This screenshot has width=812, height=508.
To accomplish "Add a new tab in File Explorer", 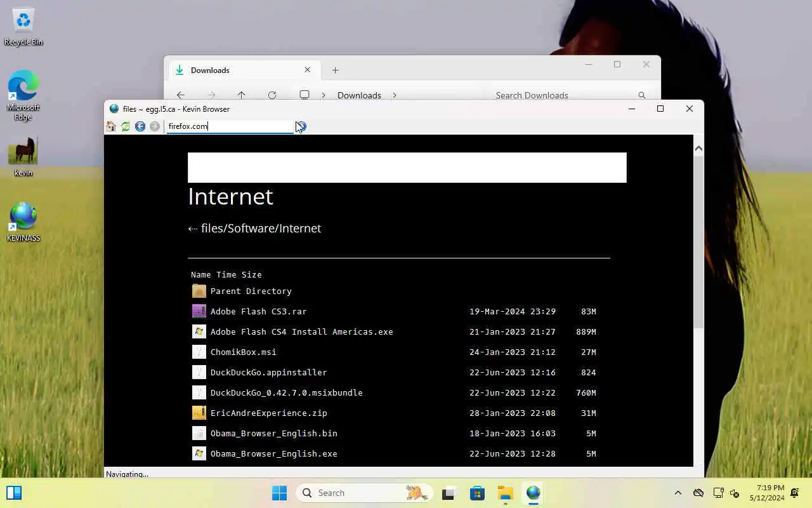I will 336,70.
